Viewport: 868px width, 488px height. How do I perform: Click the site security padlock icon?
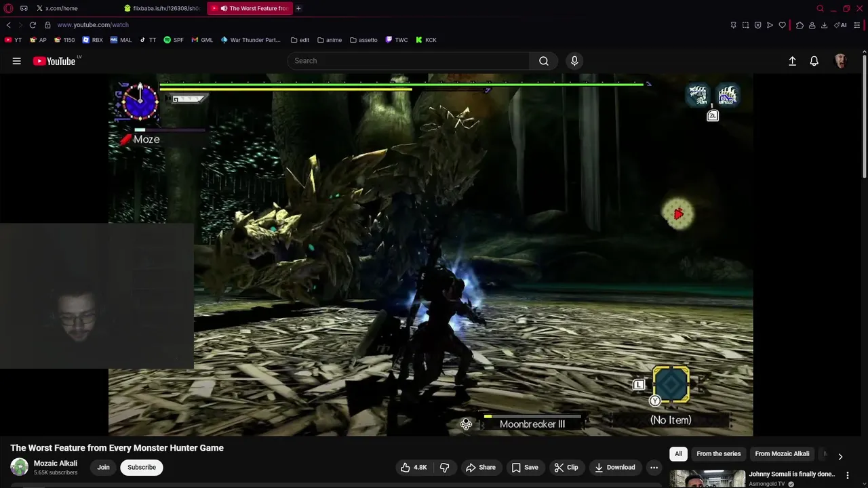pos(47,25)
